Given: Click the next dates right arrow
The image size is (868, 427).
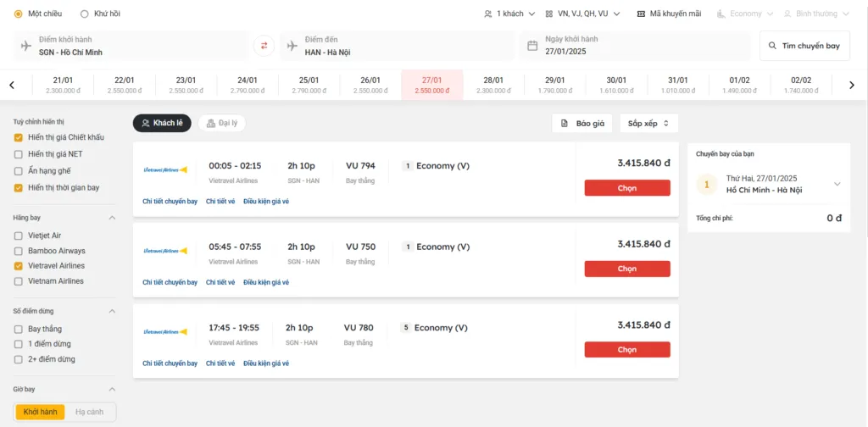Looking at the screenshot, I should tap(851, 85).
